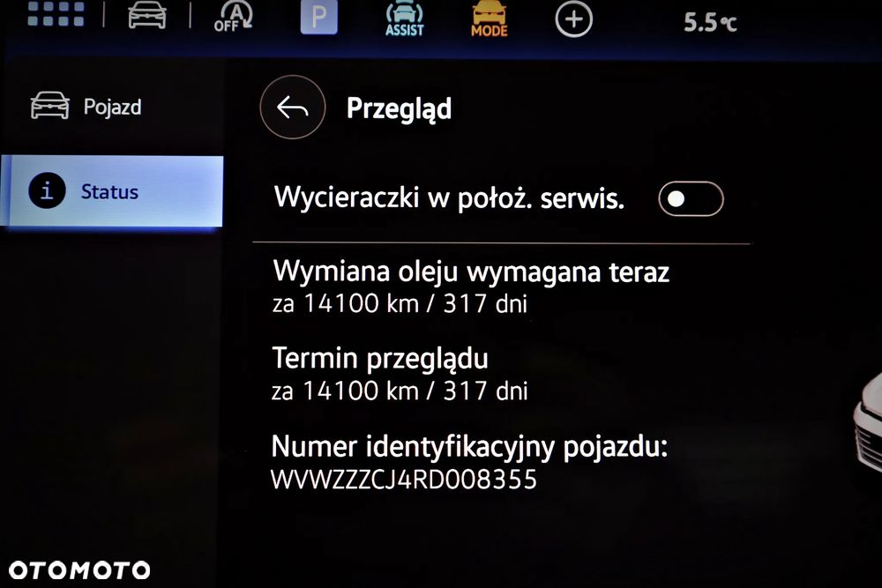Go back with the arrow button
This screenshot has width=882, height=588.
click(293, 108)
